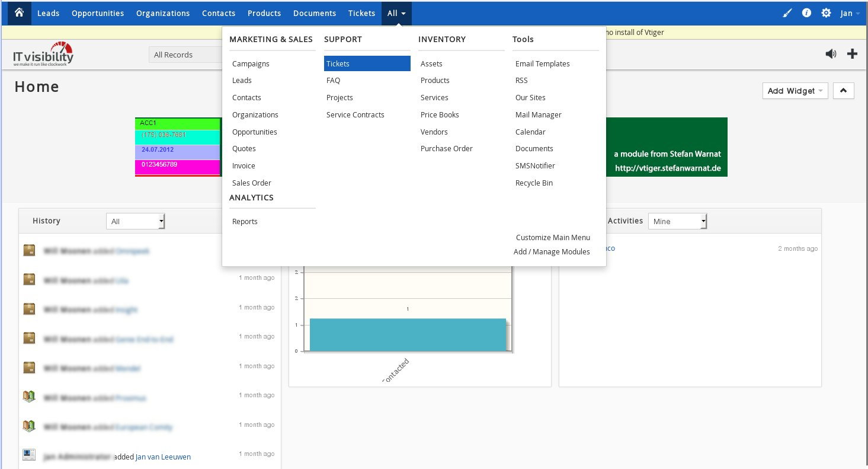Viewport: 868px width, 469px height.
Task: Click the plus quick create icon
Action: tap(852, 54)
